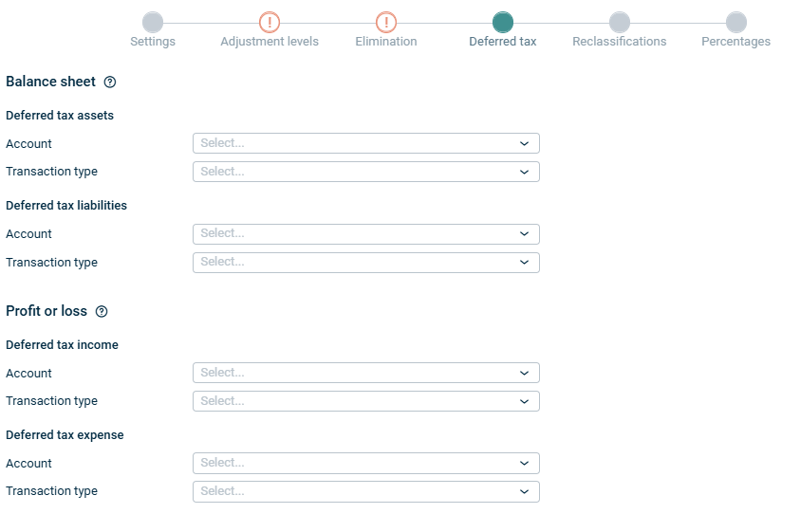
Task: Expand Deferred tax liabilities Account dropdown
Action: [x=365, y=233]
